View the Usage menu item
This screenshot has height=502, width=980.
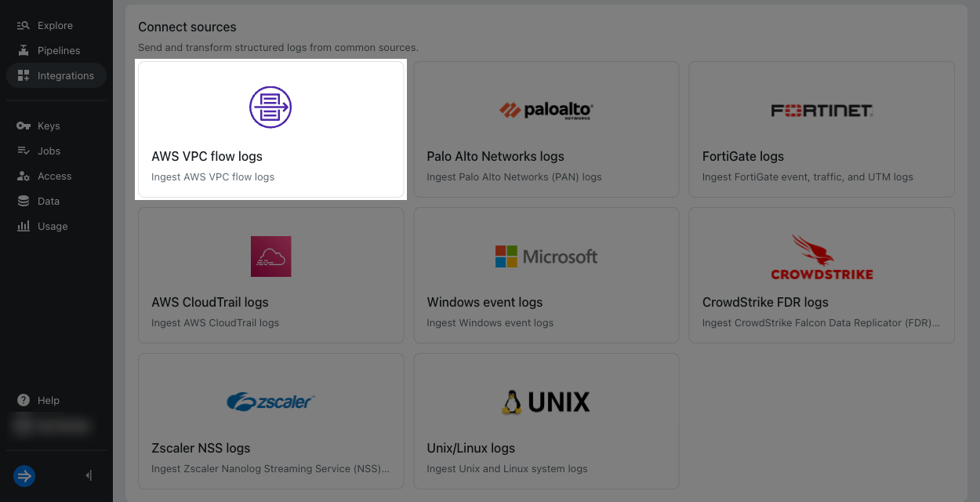(x=53, y=226)
